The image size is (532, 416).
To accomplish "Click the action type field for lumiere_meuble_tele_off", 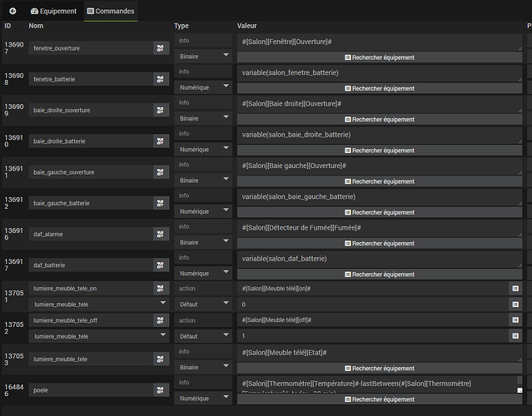I will click(203, 320).
